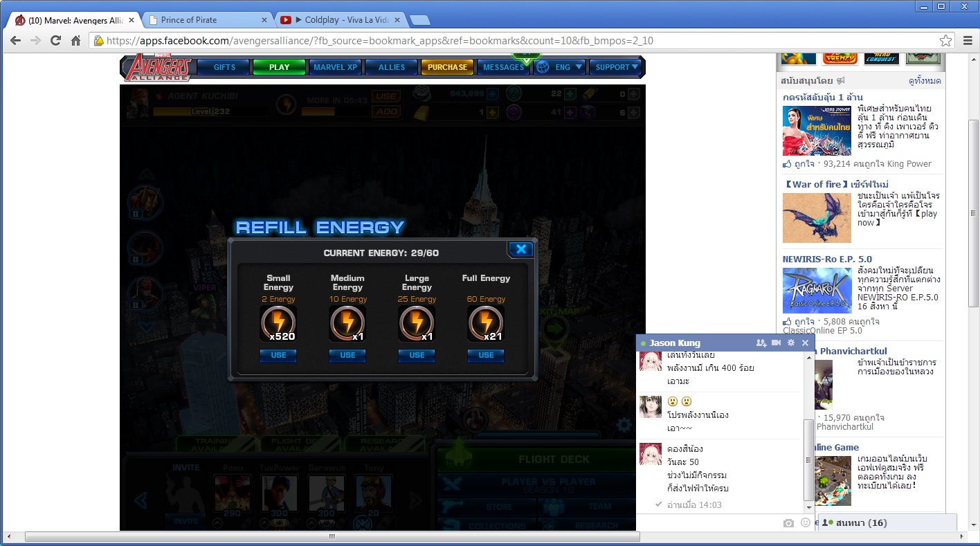This screenshot has width=980, height=546.
Task: Select the Large Energy lightning icon
Action: (417, 324)
